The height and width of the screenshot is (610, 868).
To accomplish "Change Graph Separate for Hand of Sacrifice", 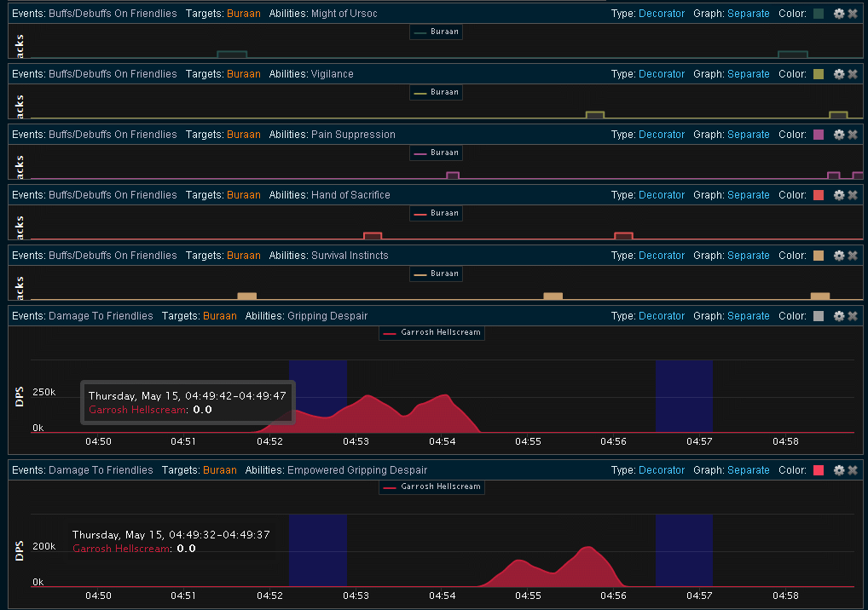I will pyautogui.click(x=749, y=194).
